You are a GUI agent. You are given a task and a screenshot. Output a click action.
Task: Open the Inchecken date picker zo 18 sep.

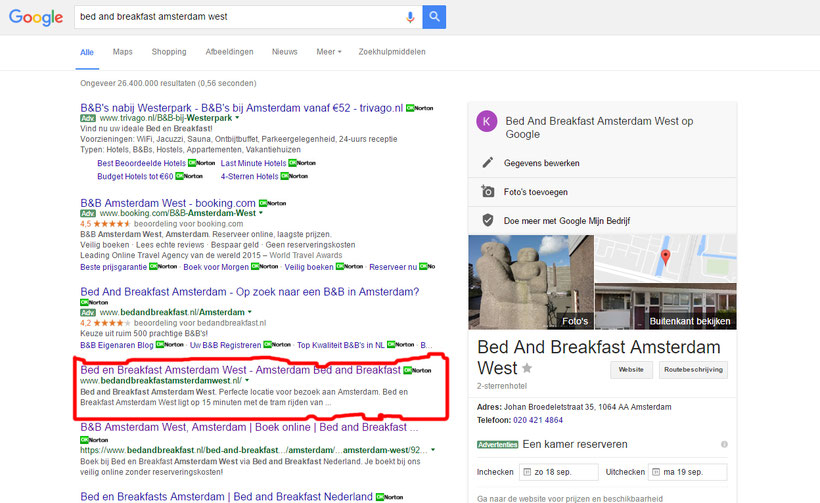pyautogui.click(x=559, y=472)
